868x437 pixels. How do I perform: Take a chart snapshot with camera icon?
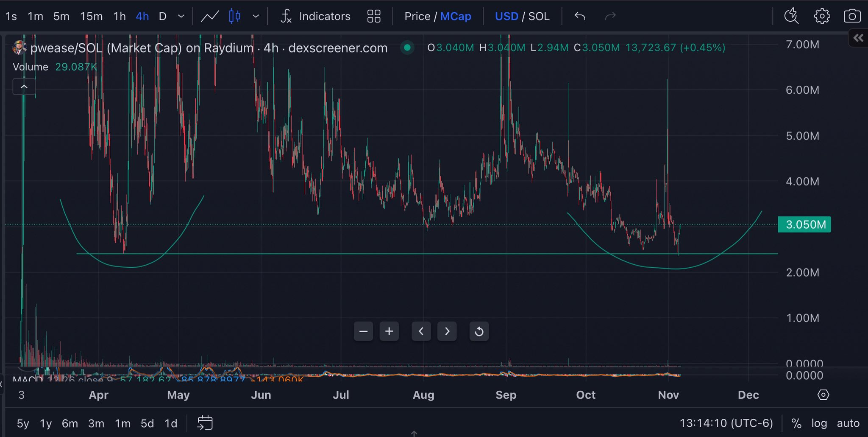point(852,17)
